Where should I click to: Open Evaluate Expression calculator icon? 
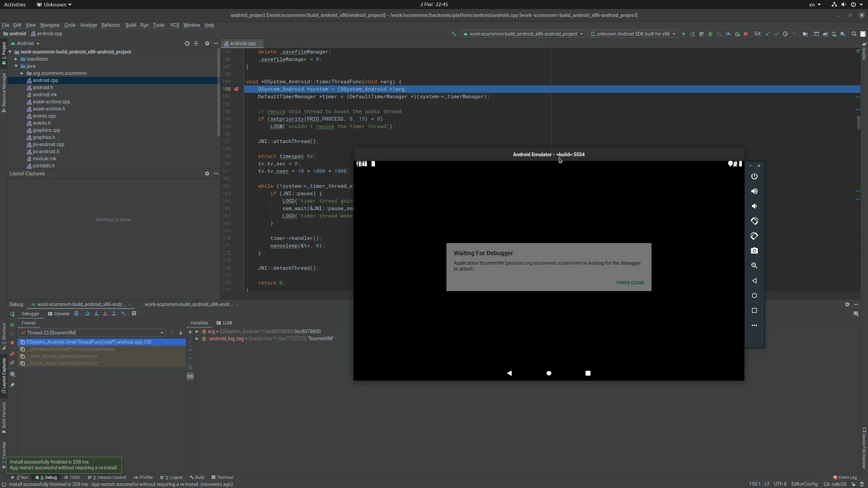click(134, 313)
